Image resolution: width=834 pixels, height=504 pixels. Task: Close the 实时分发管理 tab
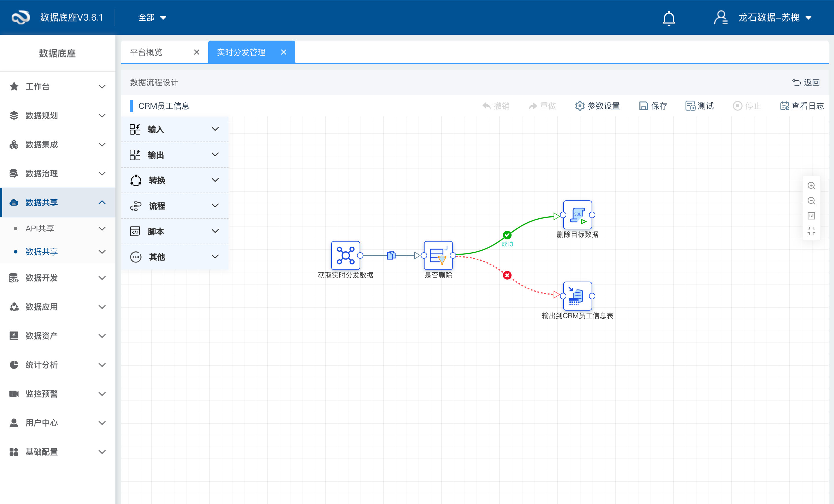coord(283,52)
